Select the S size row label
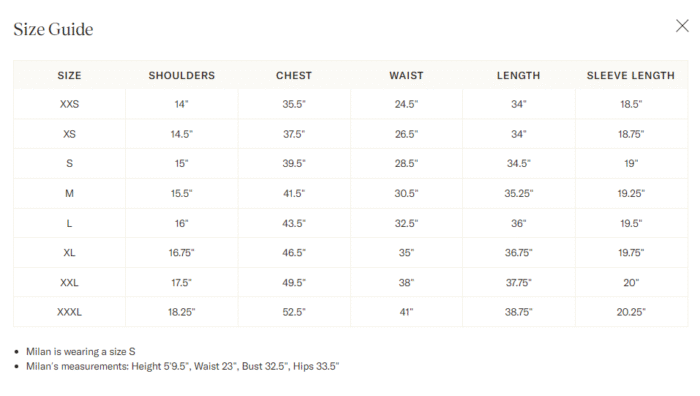Screen dimensions: 700x396 (69, 163)
